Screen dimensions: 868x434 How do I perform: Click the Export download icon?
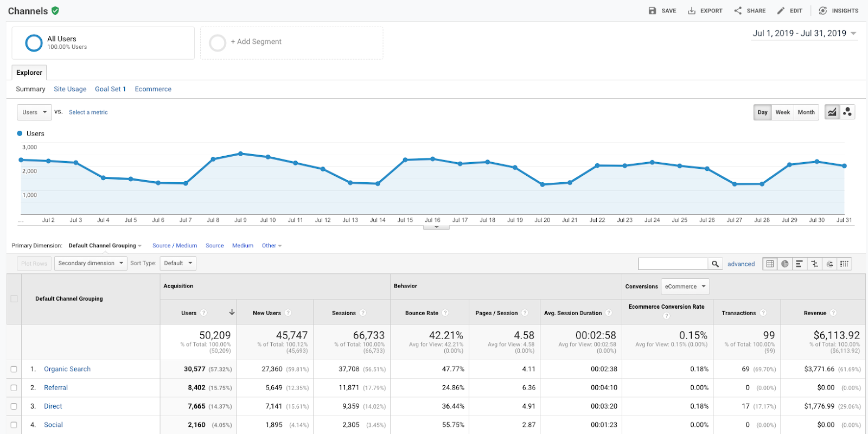(692, 10)
